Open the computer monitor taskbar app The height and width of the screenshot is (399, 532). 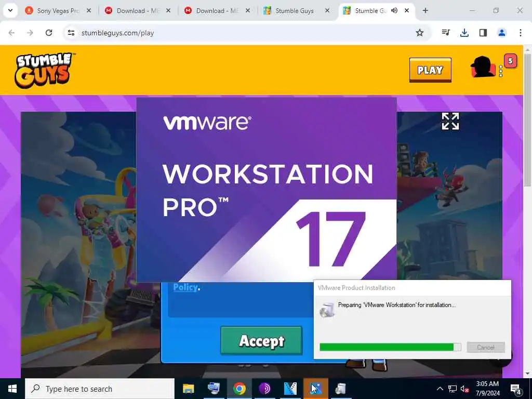214,389
